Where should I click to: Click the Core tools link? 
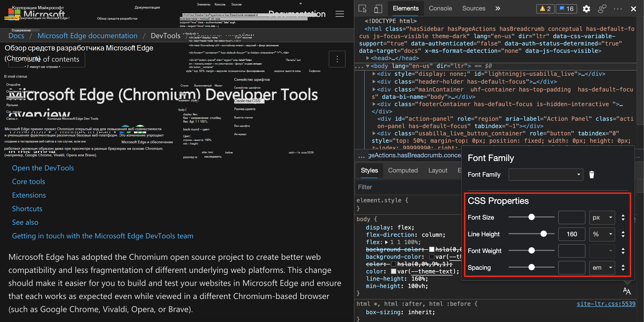[28, 182]
